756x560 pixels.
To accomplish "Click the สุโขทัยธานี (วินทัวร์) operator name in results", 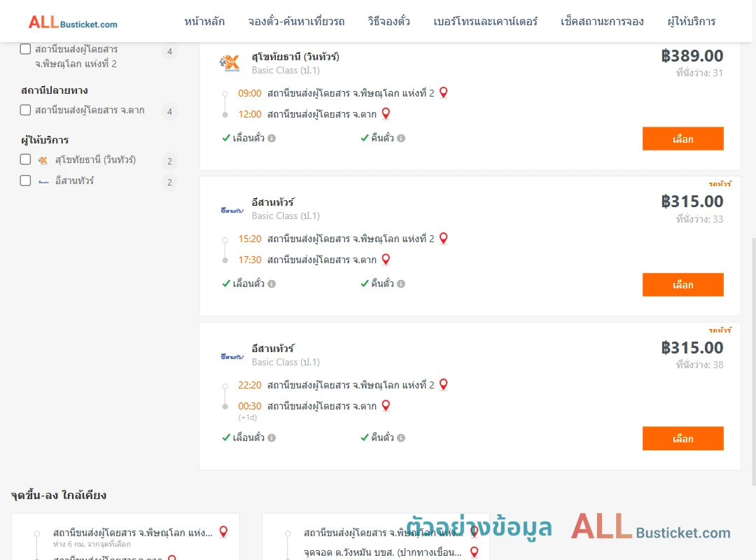I will pos(295,57).
